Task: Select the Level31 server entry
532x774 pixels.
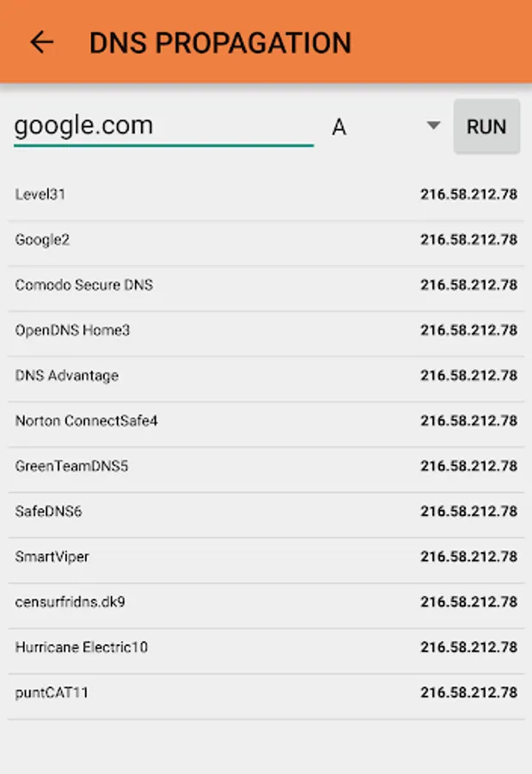Action: pos(172,194)
